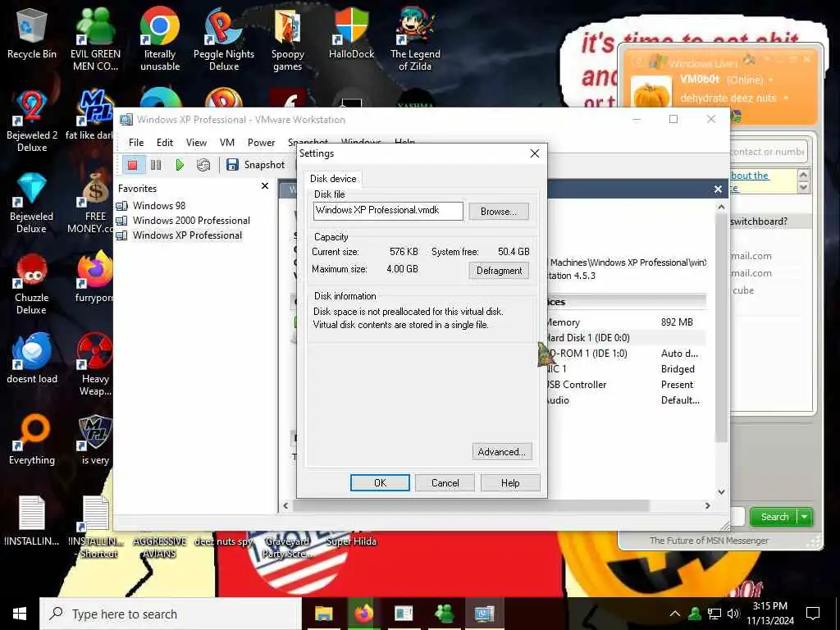This screenshot has height=630, width=840.
Task: Click Cancel in the Settings dialog
Action: pyautogui.click(x=445, y=482)
